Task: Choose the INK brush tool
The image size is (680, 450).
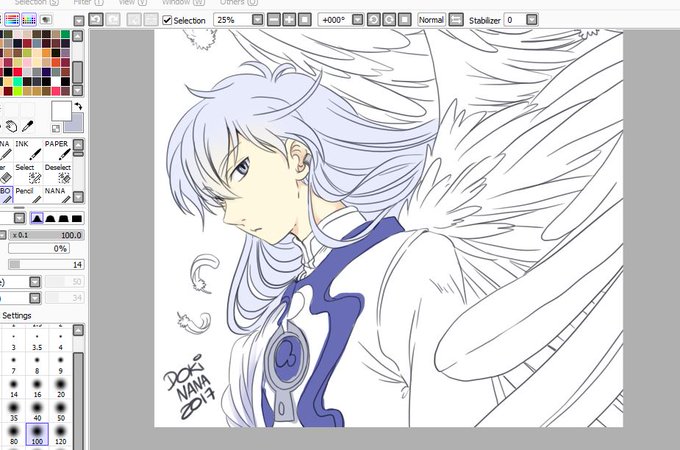Action: coord(28,150)
